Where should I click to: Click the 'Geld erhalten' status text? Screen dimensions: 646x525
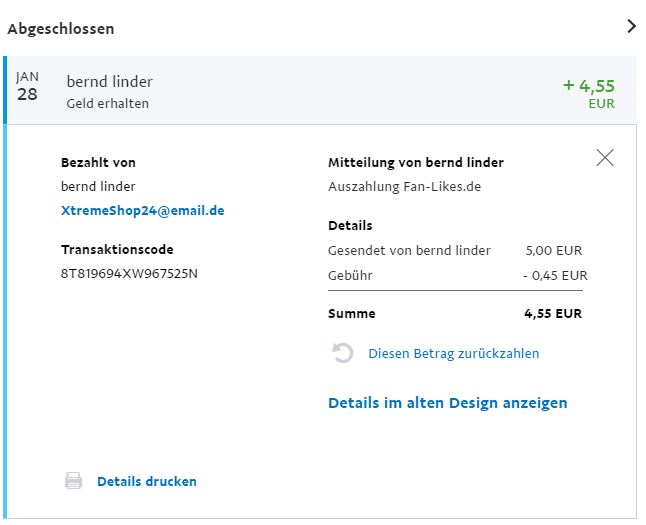(x=108, y=103)
